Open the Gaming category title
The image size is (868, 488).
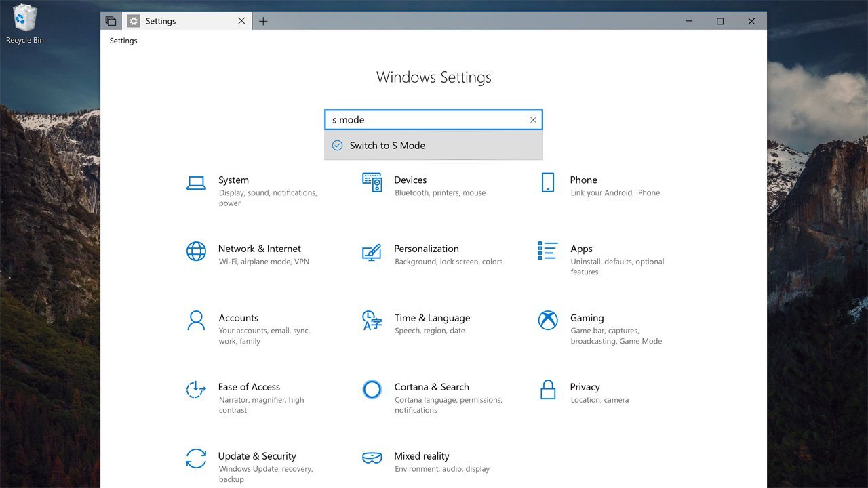tap(587, 318)
